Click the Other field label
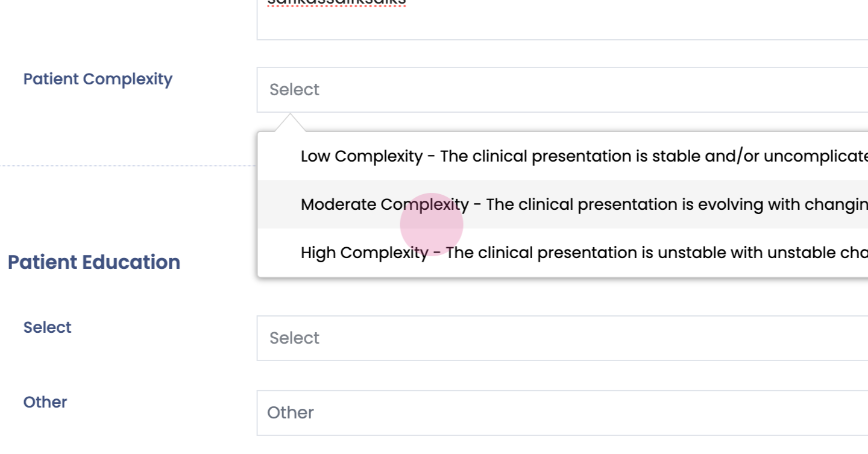868x454 pixels. (x=45, y=402)
